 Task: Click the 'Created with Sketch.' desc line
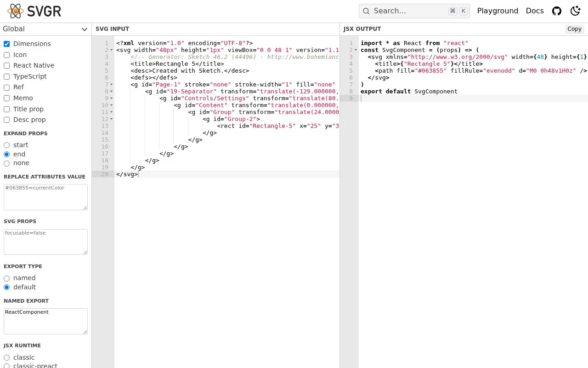point(190,71)
